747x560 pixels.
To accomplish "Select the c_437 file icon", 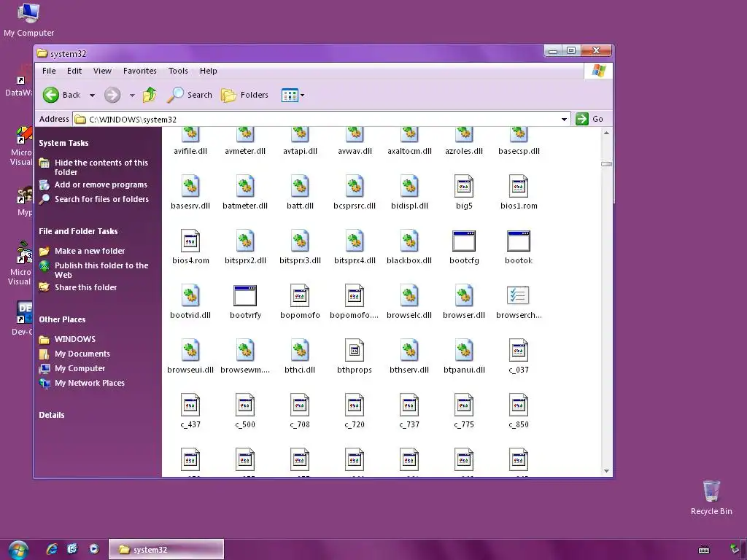I will pyautogui.click(x=190, y=405).
